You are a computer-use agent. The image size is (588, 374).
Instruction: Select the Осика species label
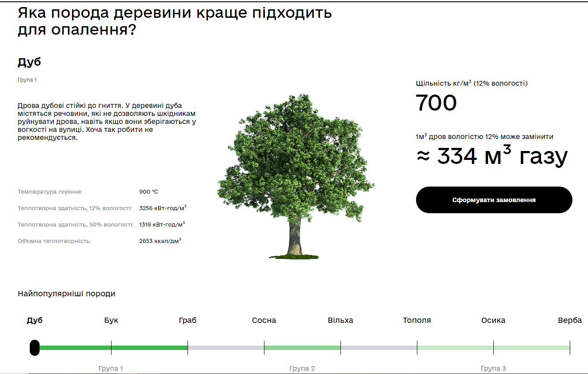[x=493, y=320]
